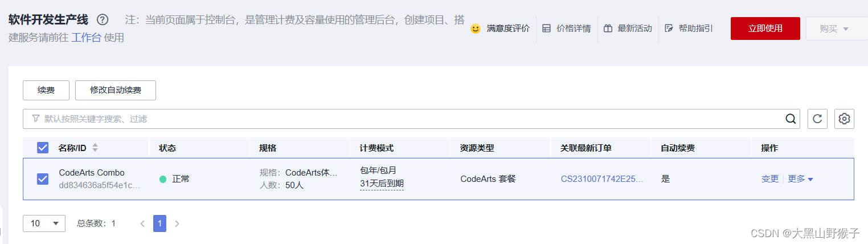Click the 自动续费 column header
The image size is (868, 244).
coord(678,148)
